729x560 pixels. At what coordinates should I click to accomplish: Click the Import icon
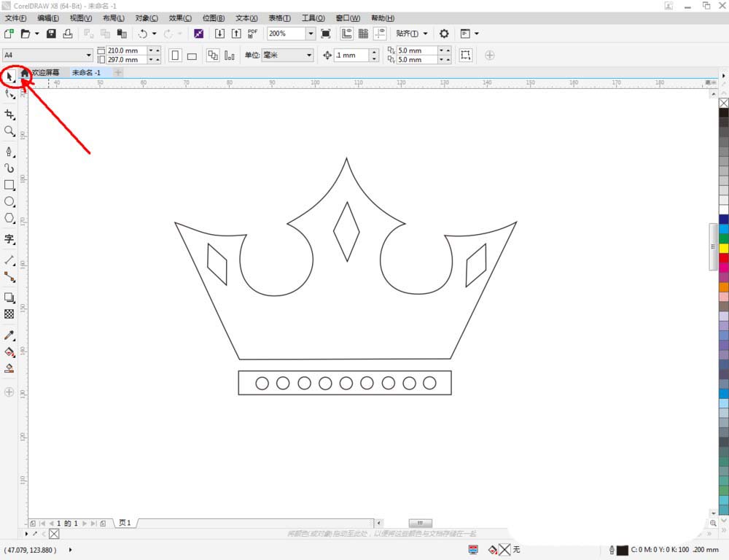[x=219, y=34]
